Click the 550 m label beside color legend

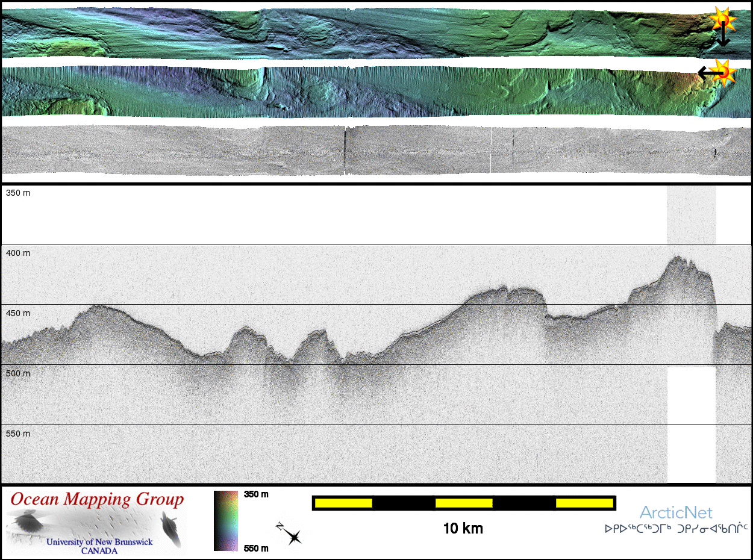256,548
